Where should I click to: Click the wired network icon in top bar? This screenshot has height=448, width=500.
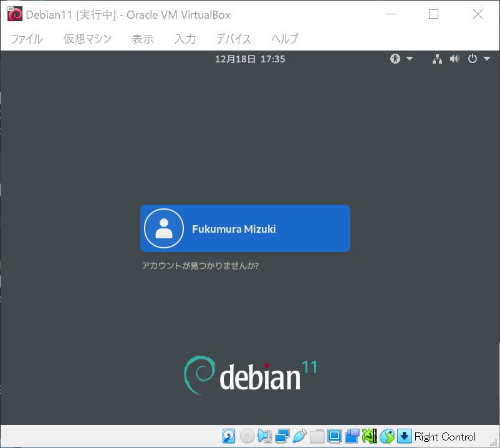(x=437, y=59)
